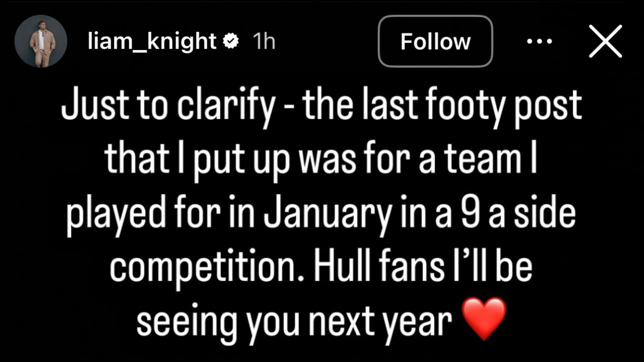Click the red heart emoji
This screenshot has height=362, width=644.
click(484, 319)
